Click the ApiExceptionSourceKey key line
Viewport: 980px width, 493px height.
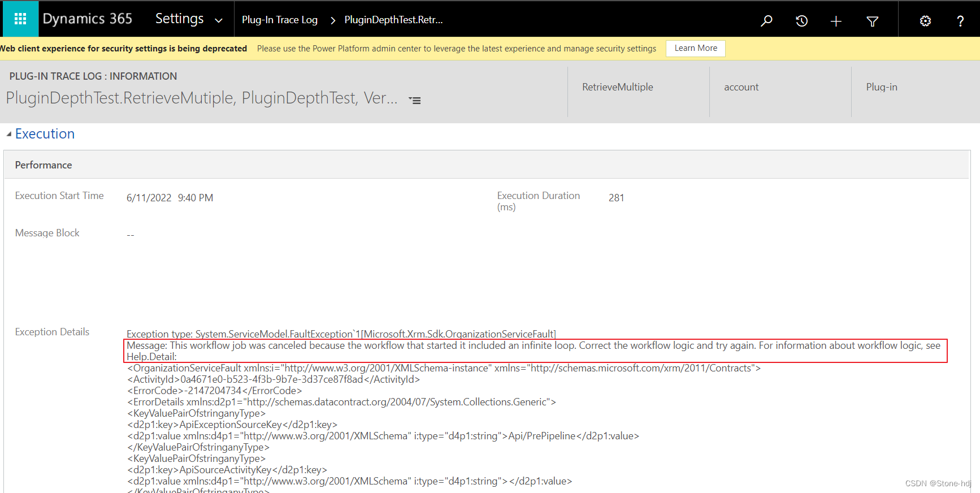[x=232, y=425]
